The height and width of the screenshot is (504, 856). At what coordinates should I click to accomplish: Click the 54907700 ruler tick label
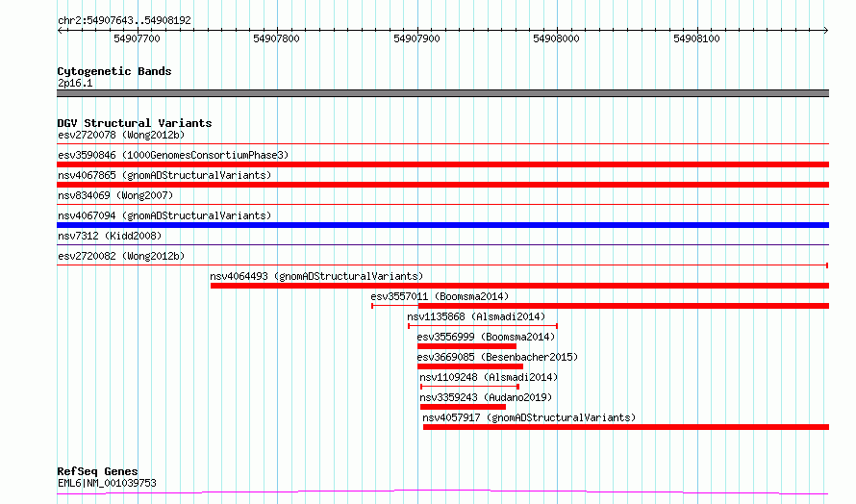pyautogui.click(x=137, y=38)
